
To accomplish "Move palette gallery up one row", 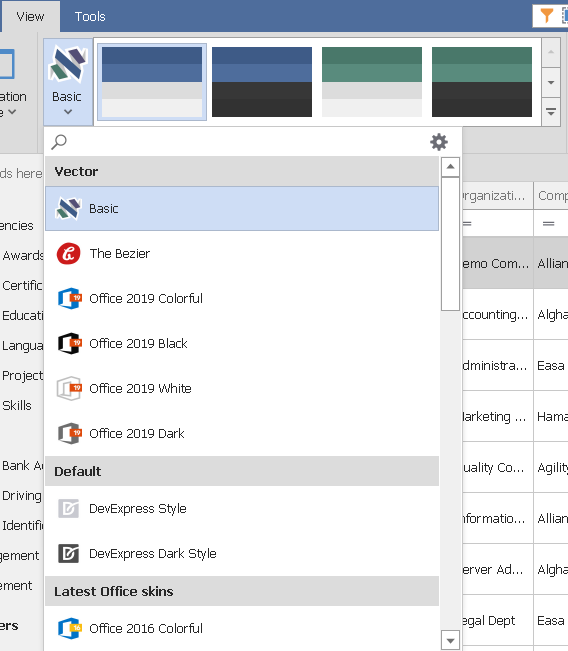I will pyautogui.click(x=551, y=52).
